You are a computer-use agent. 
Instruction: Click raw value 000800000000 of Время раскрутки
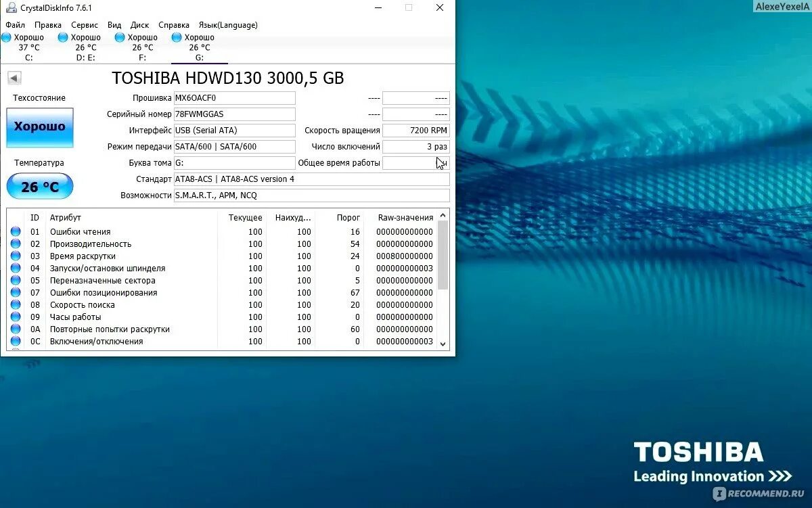404,256
